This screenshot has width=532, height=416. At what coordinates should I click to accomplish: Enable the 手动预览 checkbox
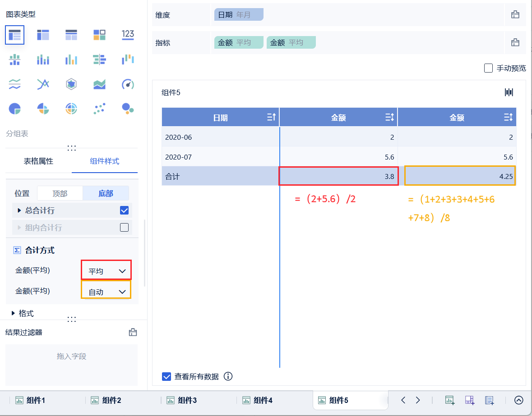point(488,68)
